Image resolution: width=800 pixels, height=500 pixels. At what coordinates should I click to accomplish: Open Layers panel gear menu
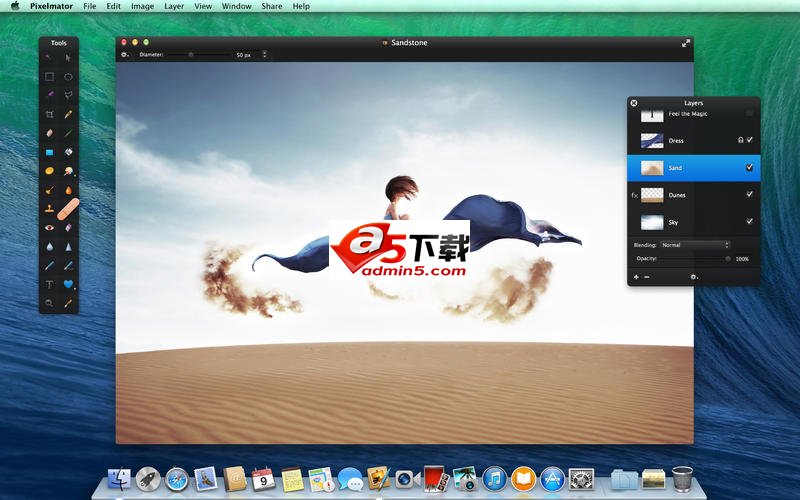[694, 277]
